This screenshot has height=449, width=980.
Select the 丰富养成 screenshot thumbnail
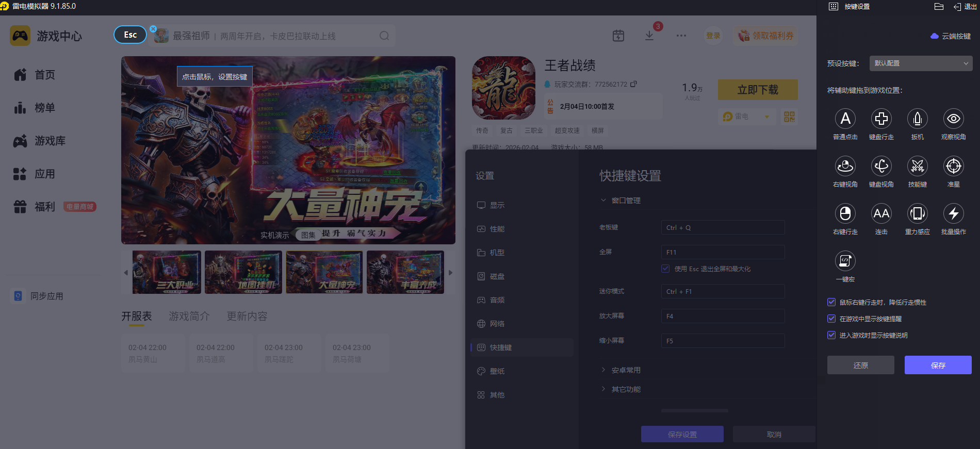pos(405,272)
